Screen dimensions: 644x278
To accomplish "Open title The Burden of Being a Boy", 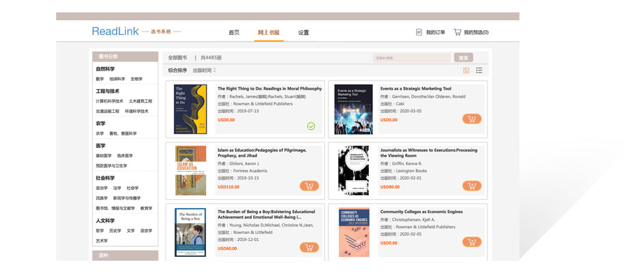I will [x=266, y=214].
